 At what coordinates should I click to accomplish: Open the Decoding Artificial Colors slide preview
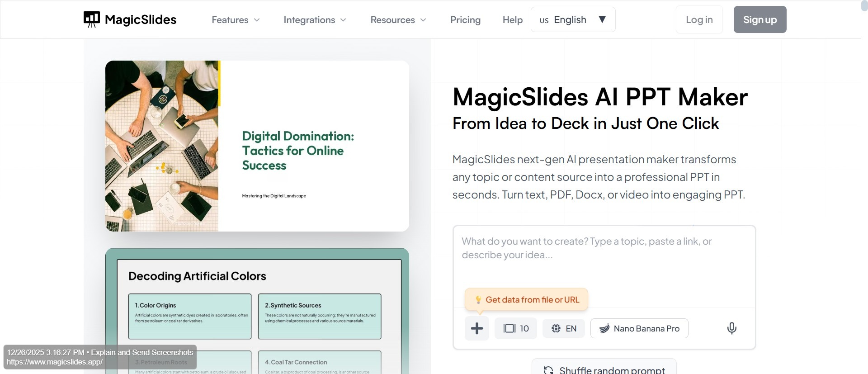(x=257, y=311)
